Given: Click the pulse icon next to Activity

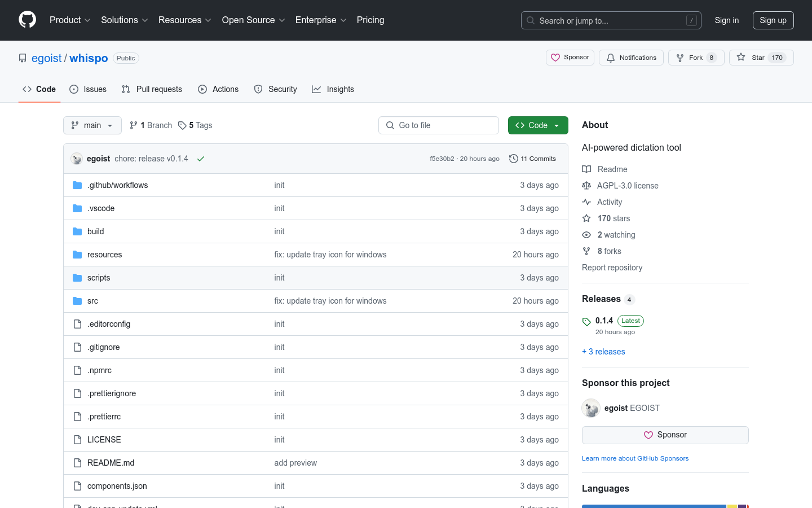Looking at the screenshot, I should (586, 202).
